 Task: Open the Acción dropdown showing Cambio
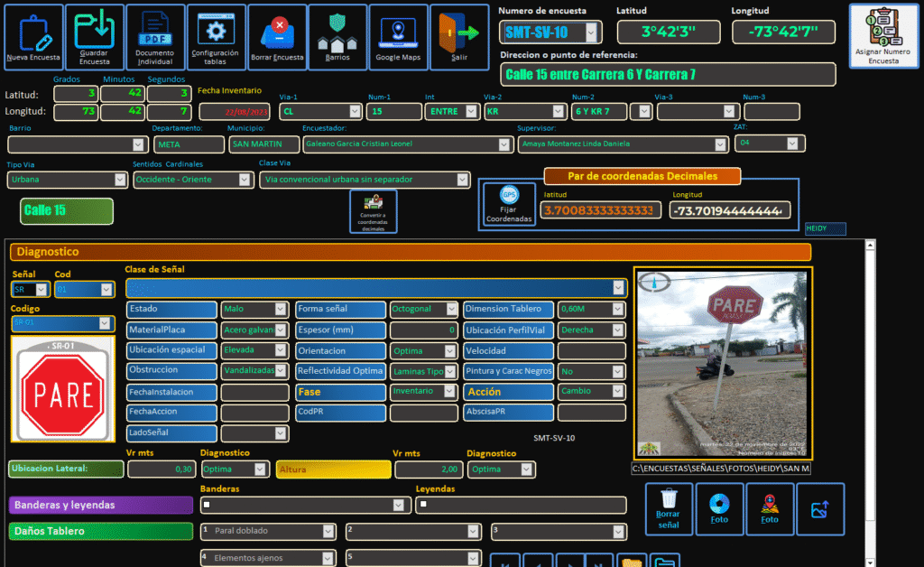point(617,391)
